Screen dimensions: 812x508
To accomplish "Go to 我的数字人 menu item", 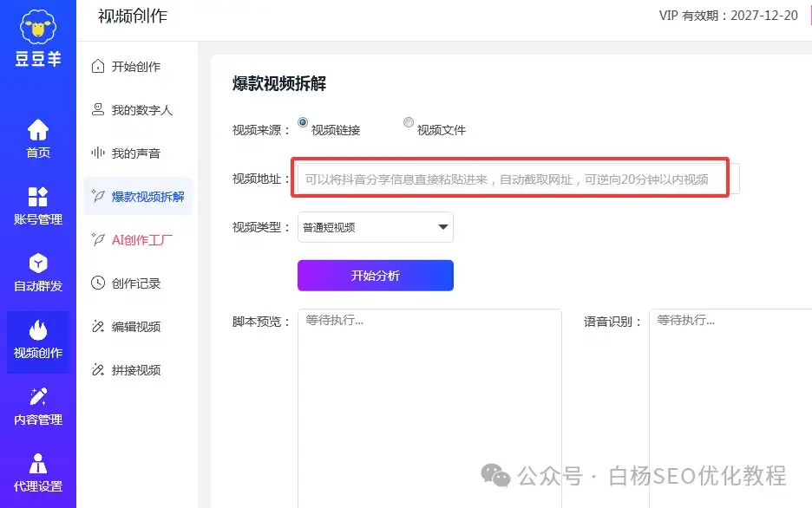I will pos(141,110).
